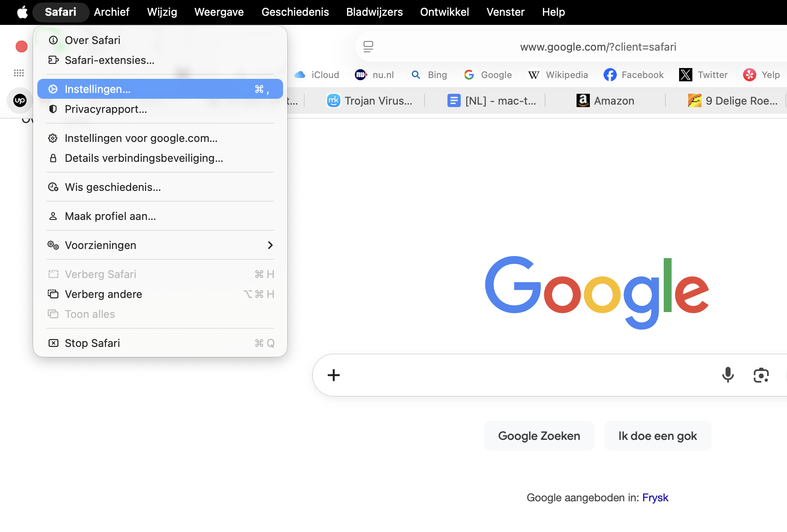Click inside the Google search field
This screenshot has width=787, height=532.
519,375
